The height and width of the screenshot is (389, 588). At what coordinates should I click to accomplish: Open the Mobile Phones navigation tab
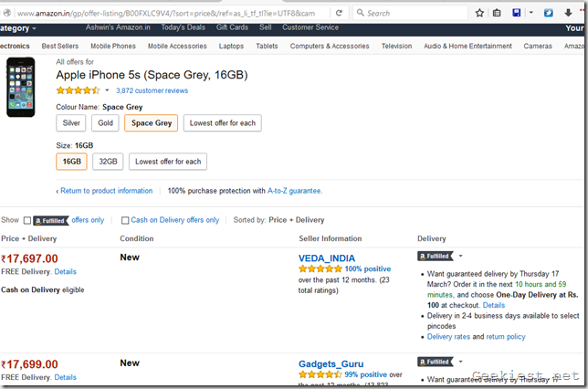point(113,46)
